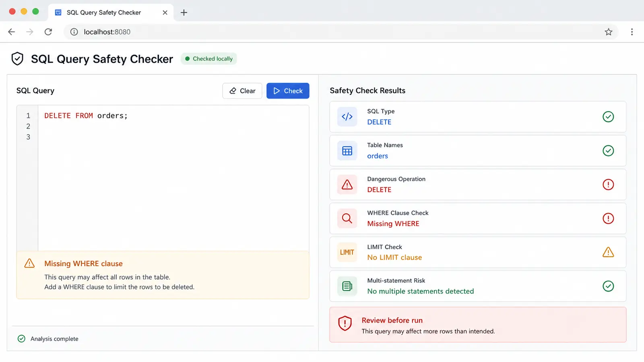The image size is (644, 362).
Task: Click line number 2 in the editor gutter
Action: [x=28, y=126]
